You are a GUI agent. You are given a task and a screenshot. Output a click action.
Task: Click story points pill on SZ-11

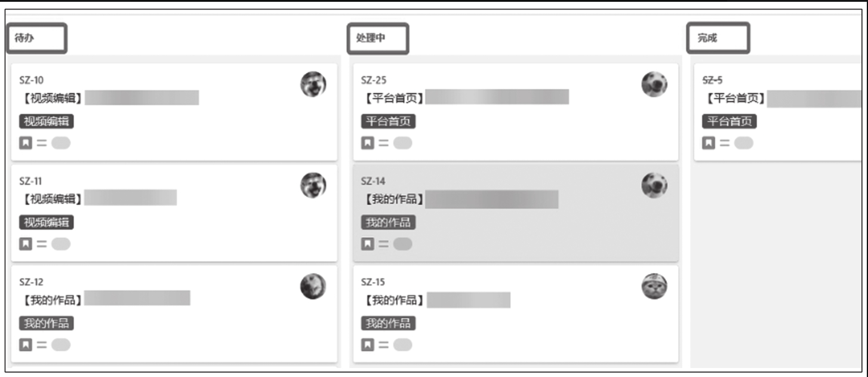click(61, 244)
